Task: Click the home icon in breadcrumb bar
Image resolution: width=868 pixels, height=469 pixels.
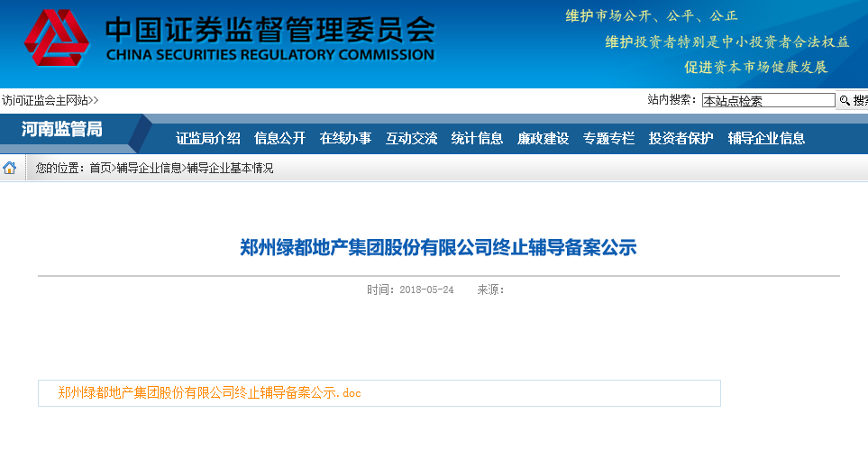Action: (9, 167)
